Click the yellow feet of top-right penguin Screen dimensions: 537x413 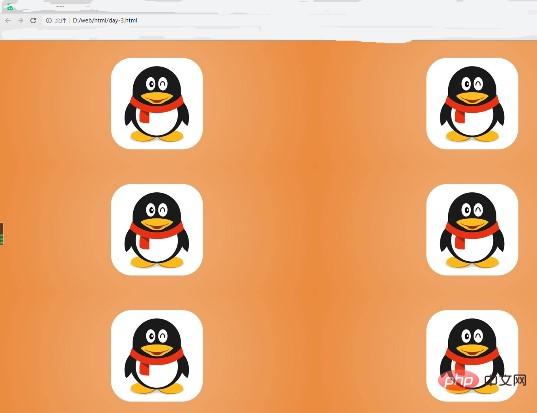pos(472,136)
